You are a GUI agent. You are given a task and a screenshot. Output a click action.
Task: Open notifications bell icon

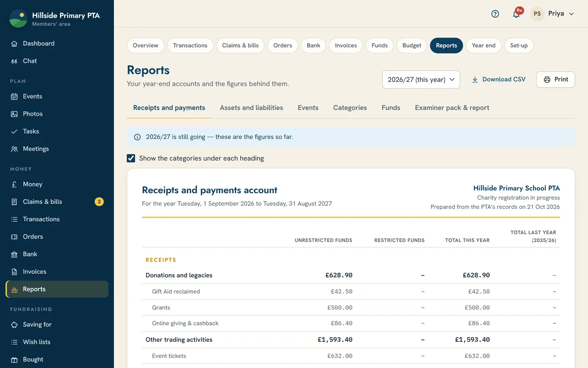516,14
